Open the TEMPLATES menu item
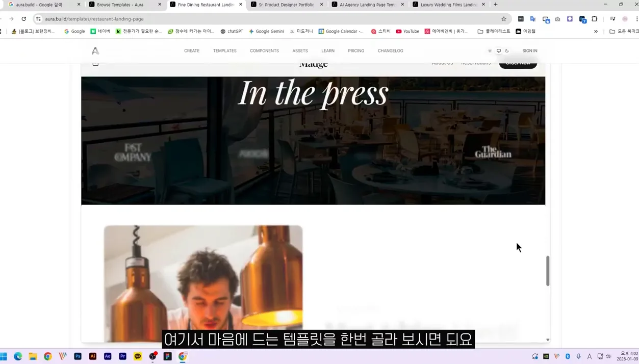The width and height of the screenshot is (639, 364). tap(225, 50)
